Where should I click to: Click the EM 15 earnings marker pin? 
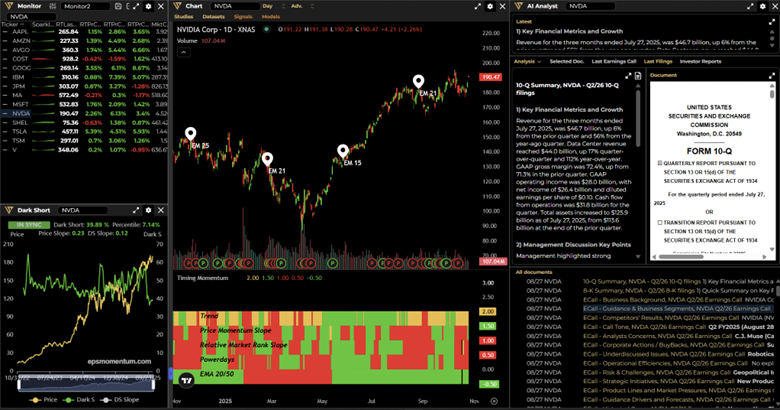click(x=343, y=151)
